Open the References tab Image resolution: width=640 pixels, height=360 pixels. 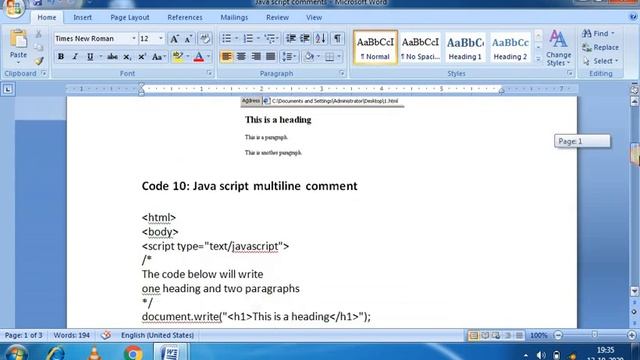[185, 18]
